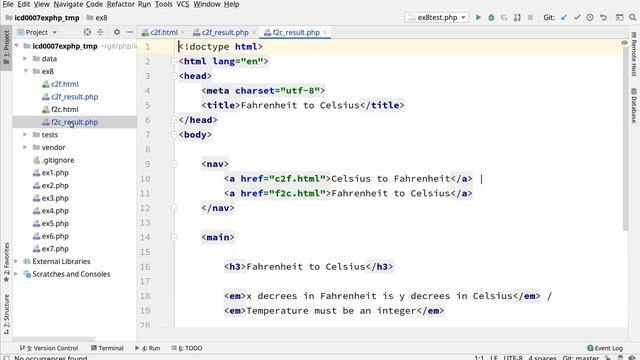This screenshot has width=640, height=360.
Task: Click the editor vertical scrollbar
Action: 625,139
